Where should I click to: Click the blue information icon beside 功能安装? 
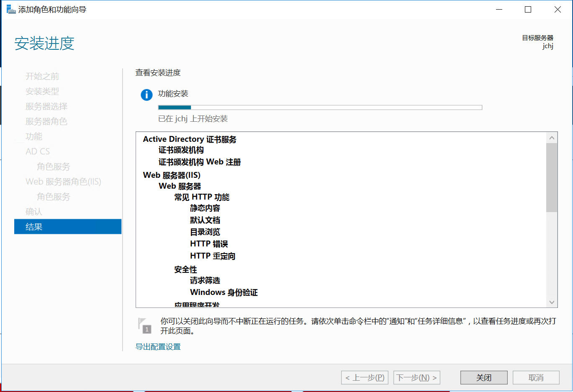click(x=146, y=95)
